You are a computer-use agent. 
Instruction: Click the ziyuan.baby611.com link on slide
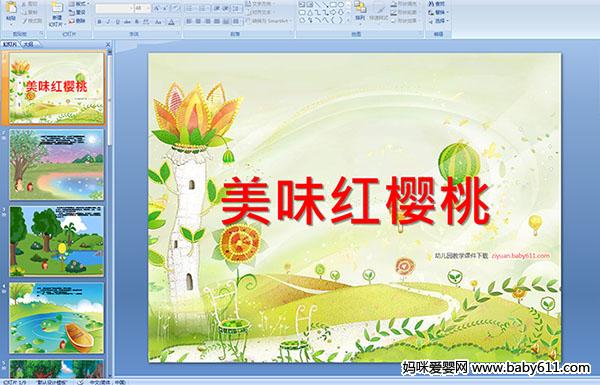point(520,256)
